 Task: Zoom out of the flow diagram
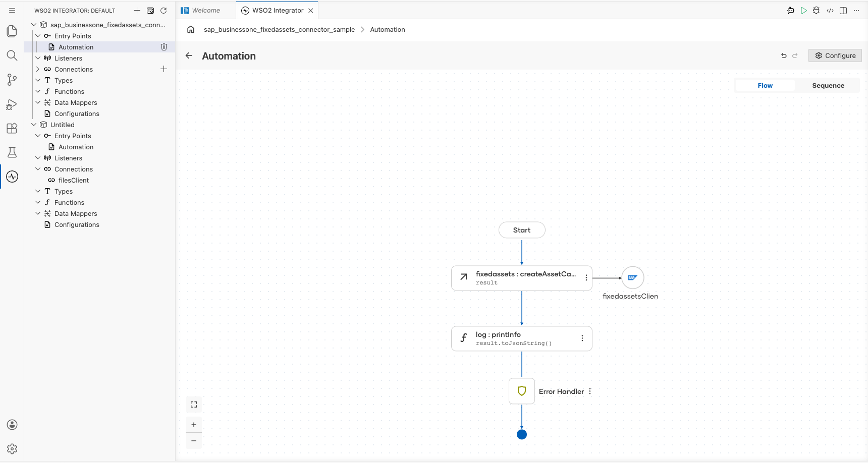(194, 441)
